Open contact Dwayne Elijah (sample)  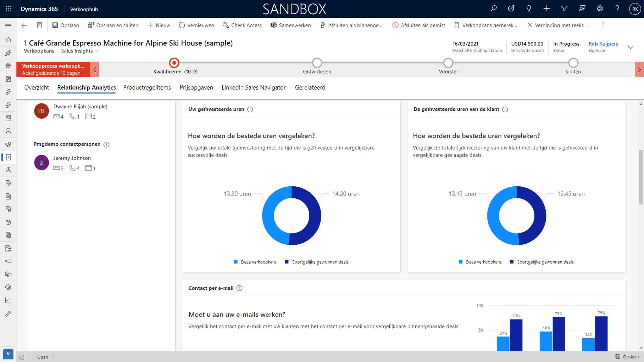point(80,107)
